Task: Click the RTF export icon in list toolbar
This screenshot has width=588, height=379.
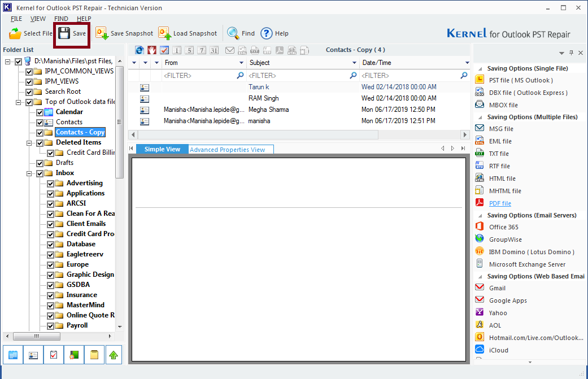Action: click(x=267, y=50)
